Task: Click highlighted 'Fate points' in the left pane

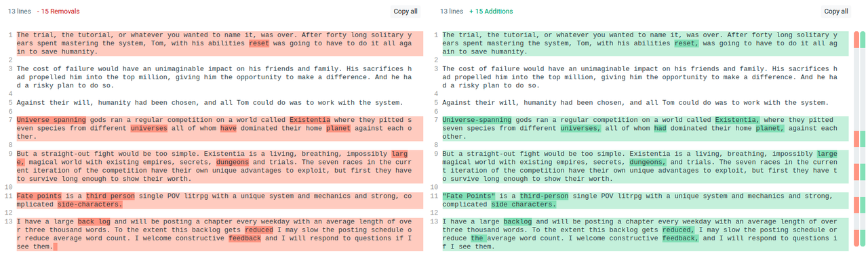Action: pyautogui.click(x=40, y=196)
